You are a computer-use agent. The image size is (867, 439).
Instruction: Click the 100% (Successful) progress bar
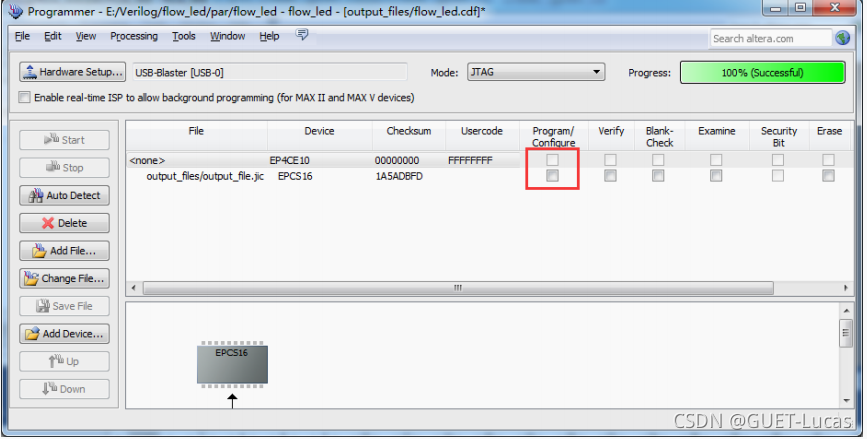(x=762, y=72)
